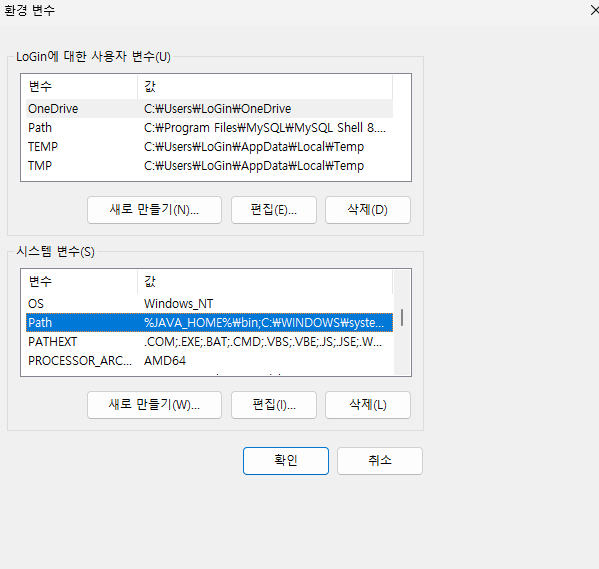Click 편집(E)... for user variables
The height and width of the screenshot is (569, 599).
(274, 210)
